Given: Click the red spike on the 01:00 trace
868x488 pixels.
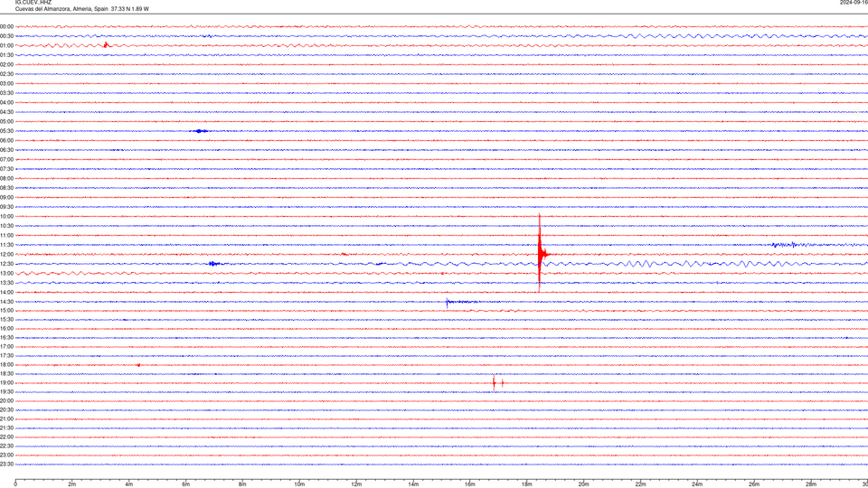Looking at the screenshot, I should (106, 45).
